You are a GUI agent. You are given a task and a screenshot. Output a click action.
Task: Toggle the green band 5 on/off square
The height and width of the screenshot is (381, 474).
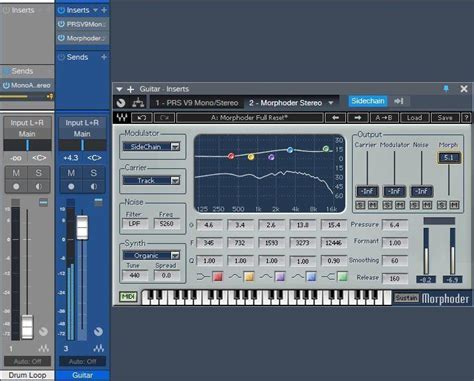(x=342, y=277)
